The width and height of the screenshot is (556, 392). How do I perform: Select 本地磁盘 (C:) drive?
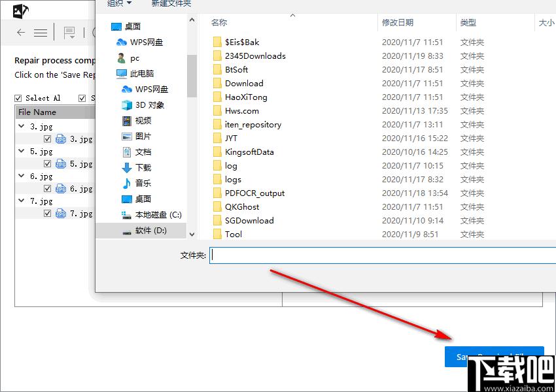[151, 215]
